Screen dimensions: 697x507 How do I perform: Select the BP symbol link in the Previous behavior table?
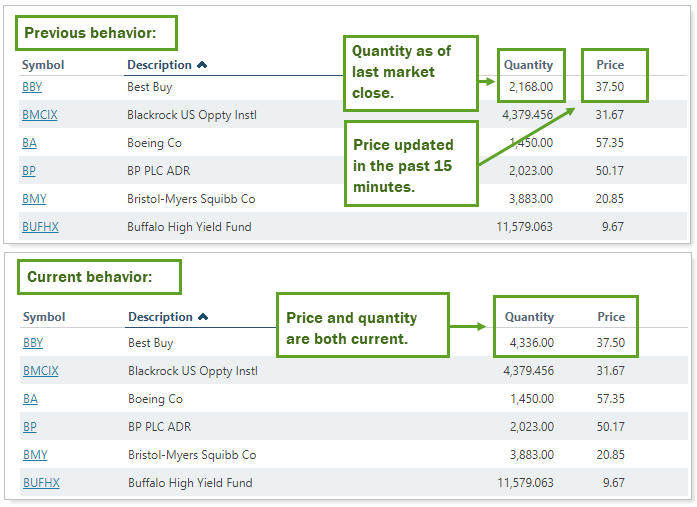click(x=29, y=171)
